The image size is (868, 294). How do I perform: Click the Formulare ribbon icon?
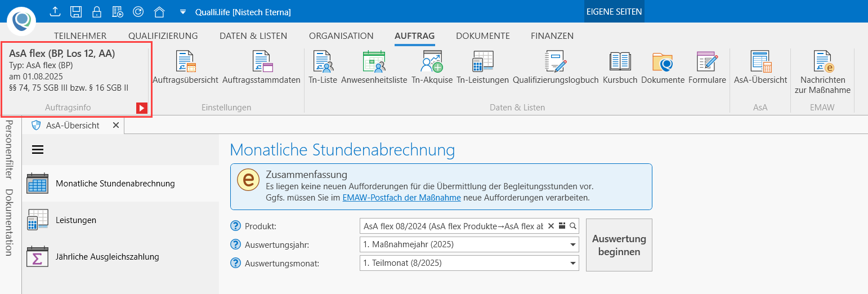[x=707, y=67]
